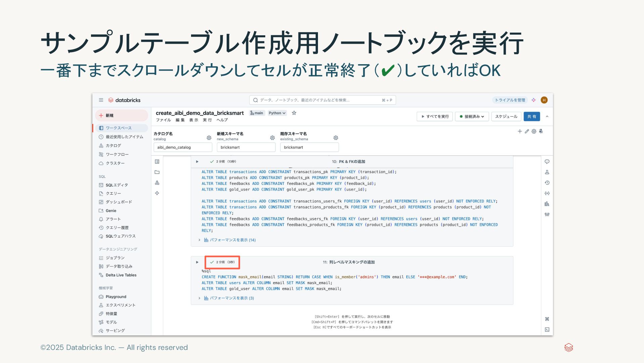Open the sliders settings icon in right rail

(x=547, y=214)
